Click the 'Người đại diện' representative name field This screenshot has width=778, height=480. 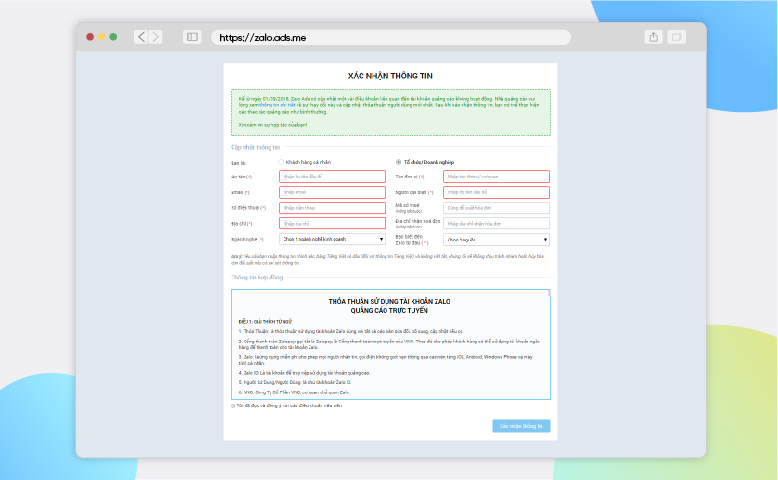[x=496, y=192]
